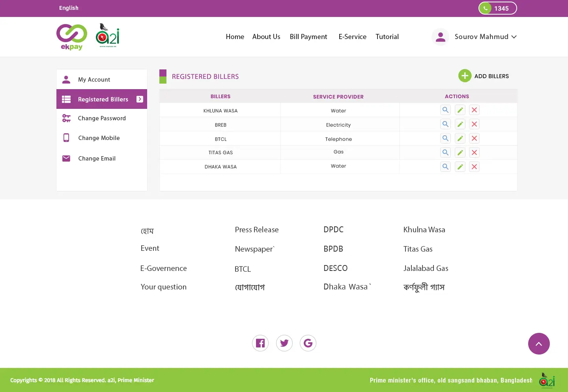The height and width of the screenshot is (392, 568).
Task: Open the Facebook social link
Action: click(x=260, y=343)
